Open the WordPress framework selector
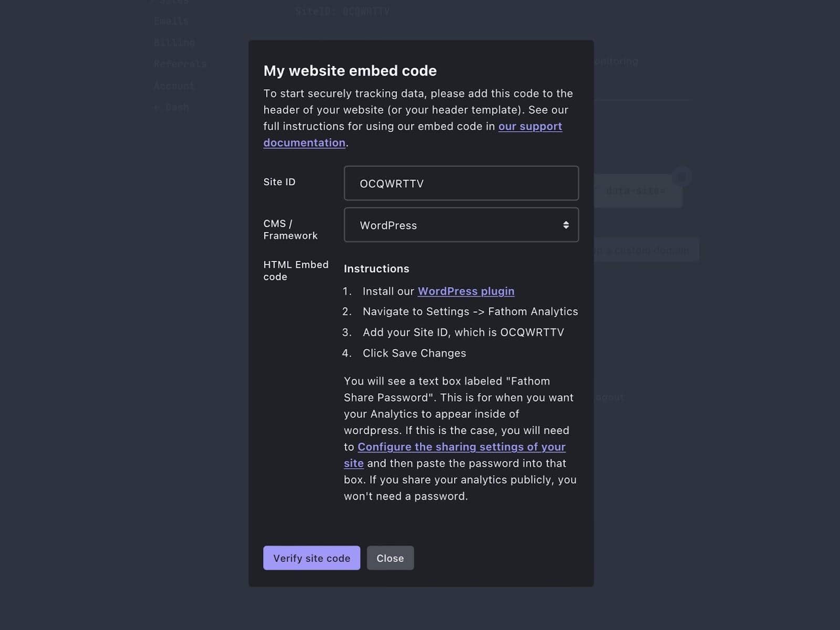The image size is (840, 630). (461, 225)
